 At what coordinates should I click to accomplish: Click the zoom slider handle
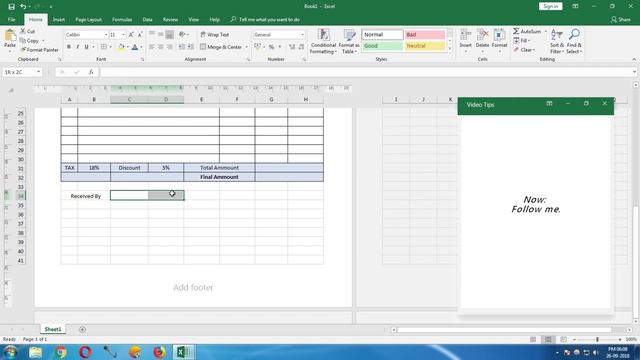[597, 340]
